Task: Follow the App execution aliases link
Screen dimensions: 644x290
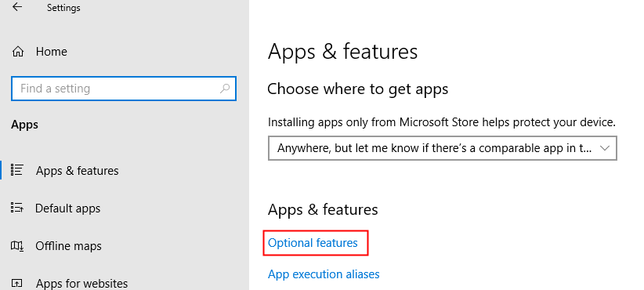Action: tap(324, 274)
